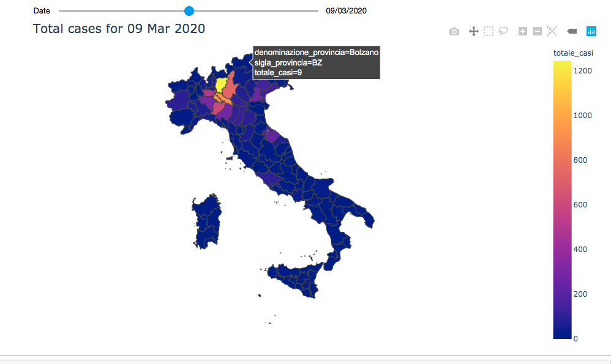
Task: Click the 09/03/2020 date value label
Action: [x=347, y=11]
